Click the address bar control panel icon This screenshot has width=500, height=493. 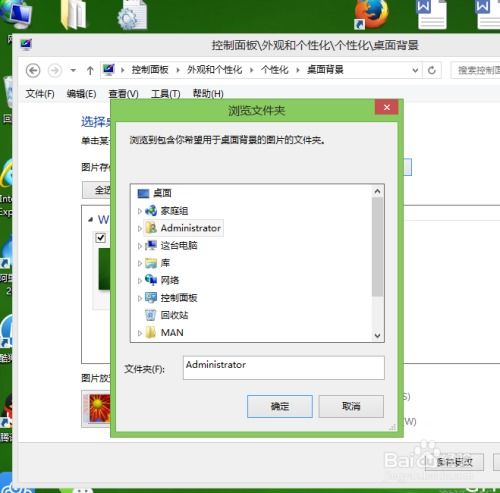(x=108, y=70)
